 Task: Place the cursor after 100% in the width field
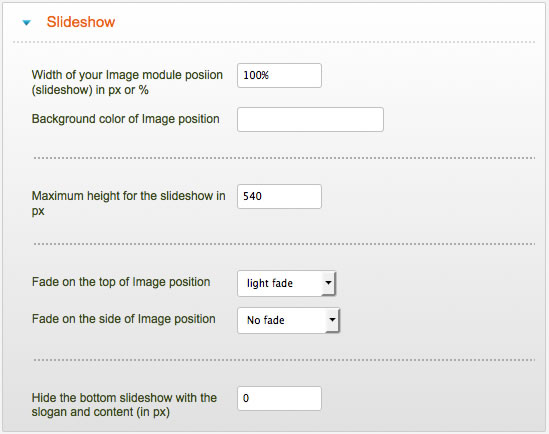tap(270, 75)
